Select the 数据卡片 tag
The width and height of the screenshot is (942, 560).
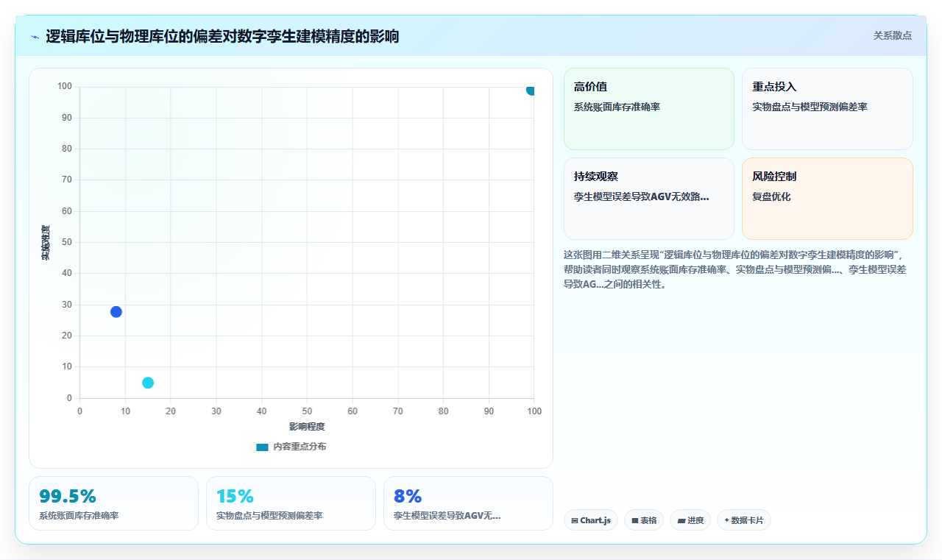click(x=744, y=520)
